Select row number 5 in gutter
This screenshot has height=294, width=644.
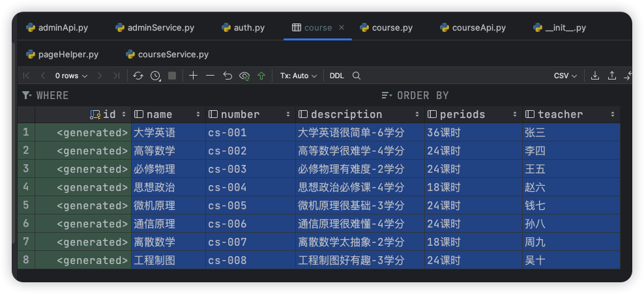26,205
